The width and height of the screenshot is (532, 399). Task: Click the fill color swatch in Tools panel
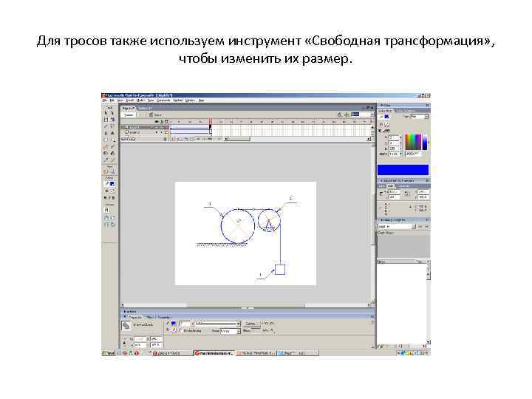(112, 184)
